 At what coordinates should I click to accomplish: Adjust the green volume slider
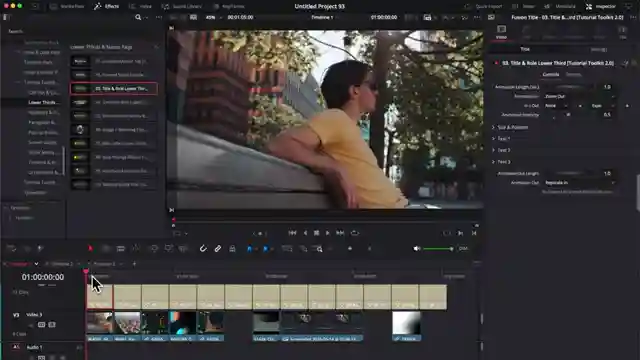click(x=438, y=249)
